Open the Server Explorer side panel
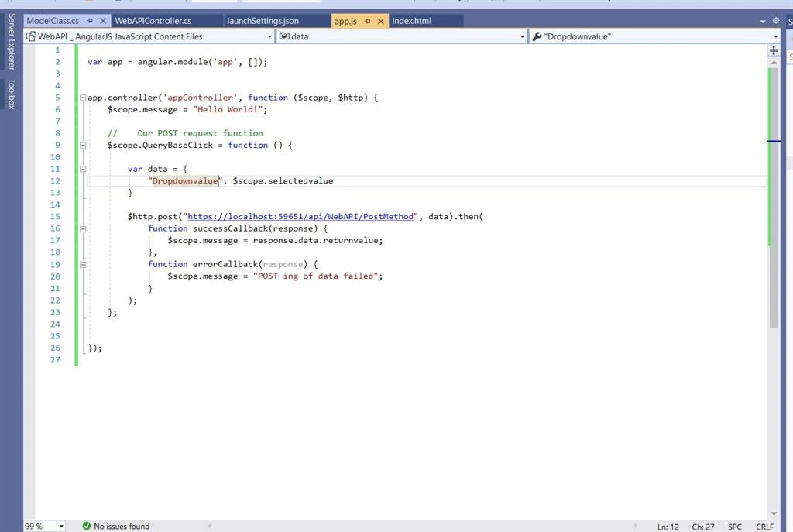Viewport: 793px width, 532px height. [x=11, y=42]
